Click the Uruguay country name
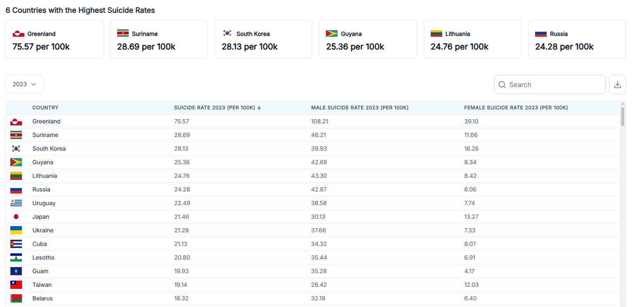Image resolution: width=644 pixels, height=307 pixels. 44,203
